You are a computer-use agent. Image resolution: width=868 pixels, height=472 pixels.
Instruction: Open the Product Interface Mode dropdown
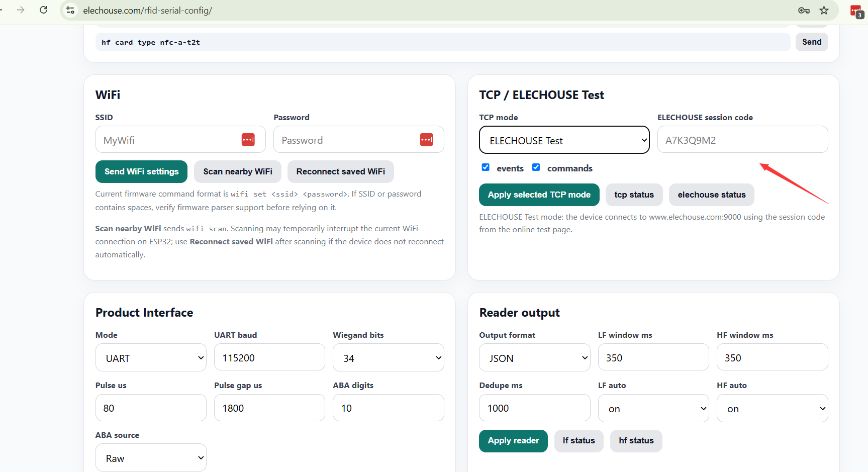coord(151,357)
